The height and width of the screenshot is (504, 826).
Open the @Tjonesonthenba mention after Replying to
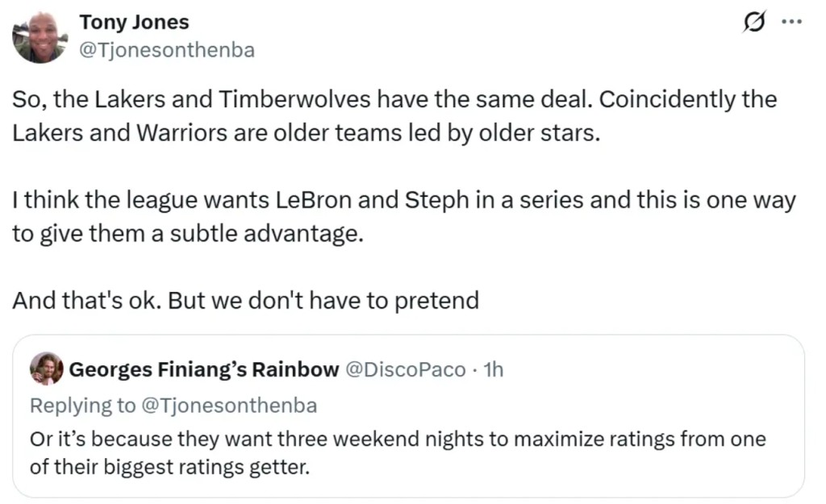tap(229, 405)
